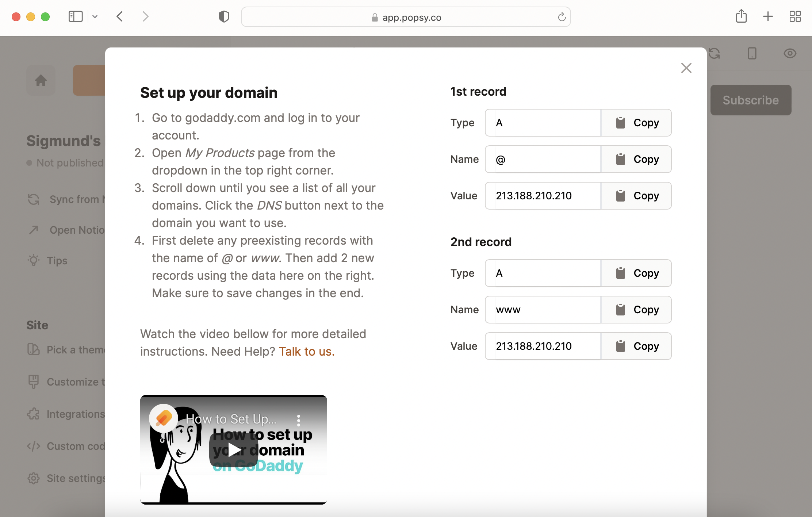
Task: Click the home icon button
Action: pyautogui.click(x=41, y=80)
